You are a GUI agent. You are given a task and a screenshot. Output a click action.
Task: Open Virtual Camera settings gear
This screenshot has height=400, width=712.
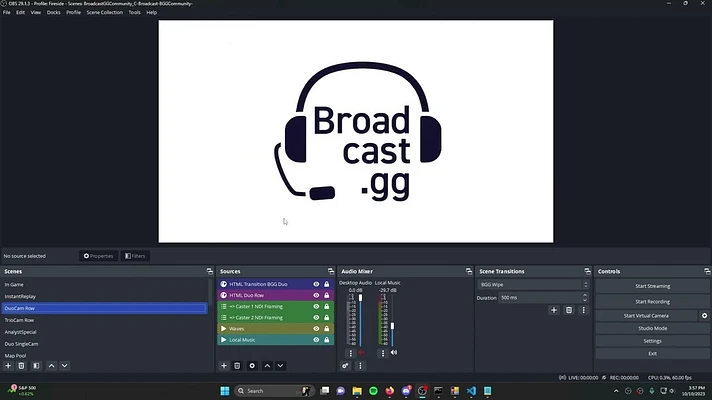coord(704,316)
